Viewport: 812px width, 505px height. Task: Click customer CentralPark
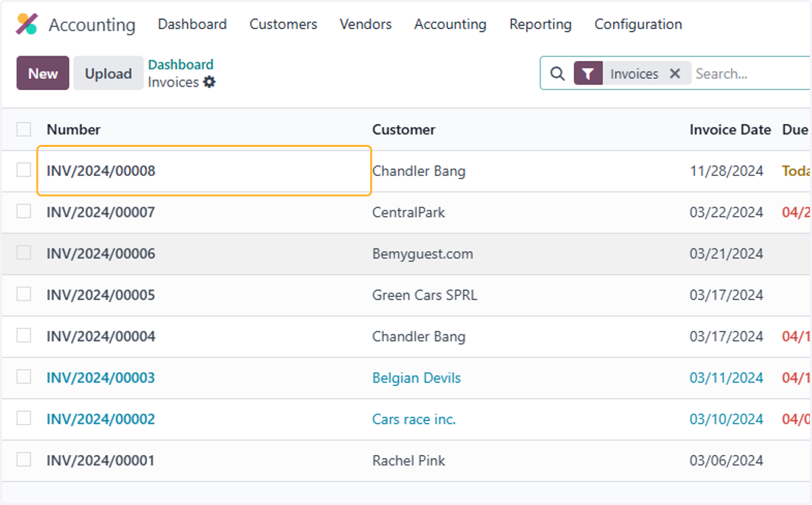[409, 212]
